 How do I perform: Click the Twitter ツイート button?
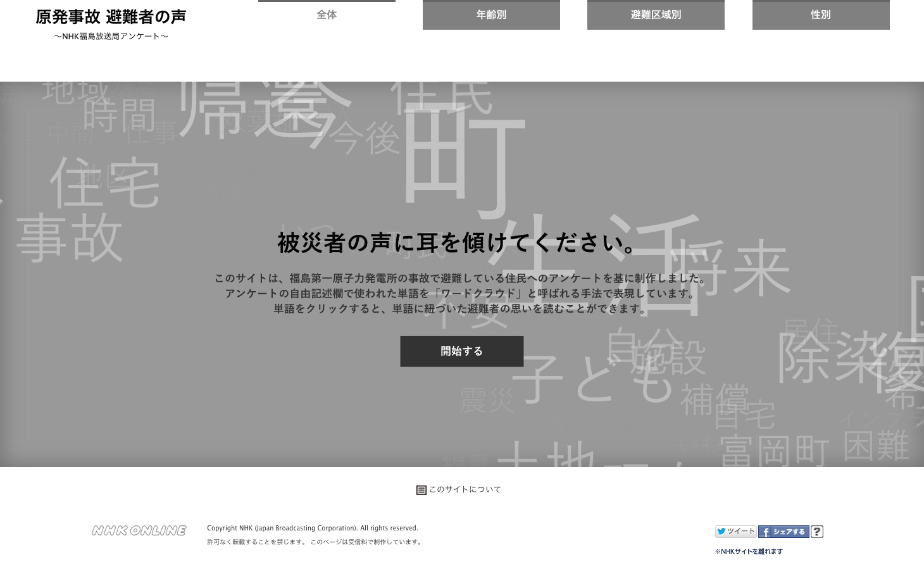(735, 532)
